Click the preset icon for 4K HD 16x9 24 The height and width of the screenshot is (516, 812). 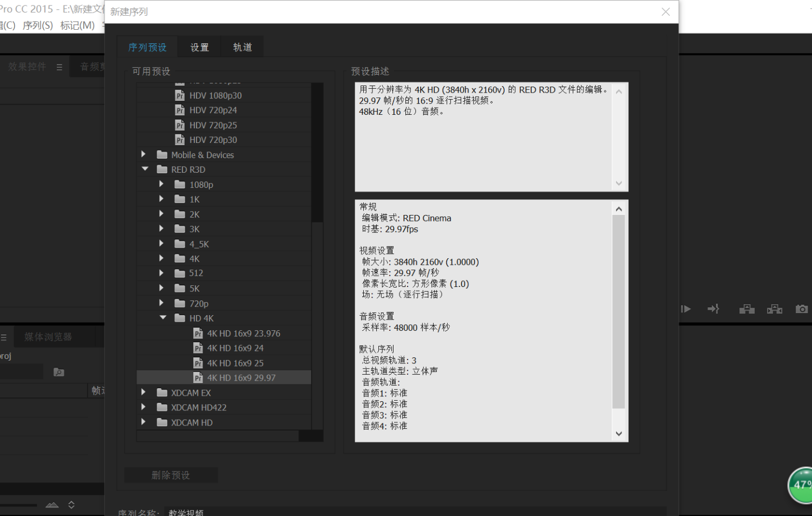click(198, 348)
